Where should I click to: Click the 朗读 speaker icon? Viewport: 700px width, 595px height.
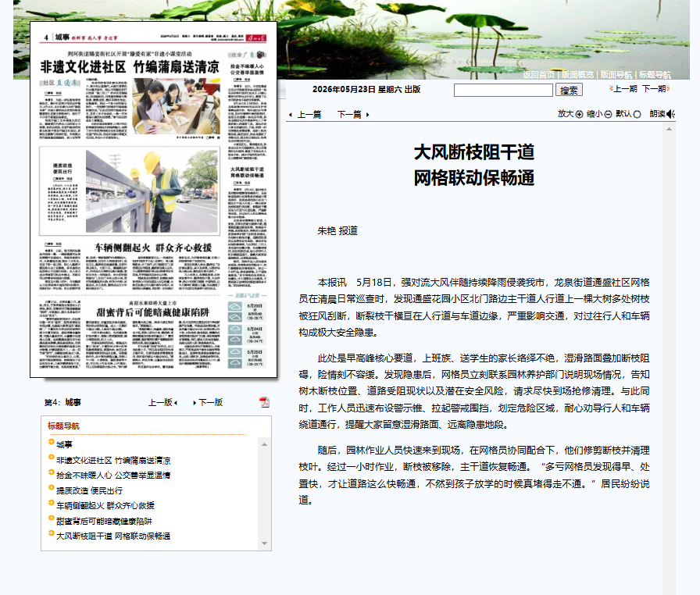click(x=670, y=114)
